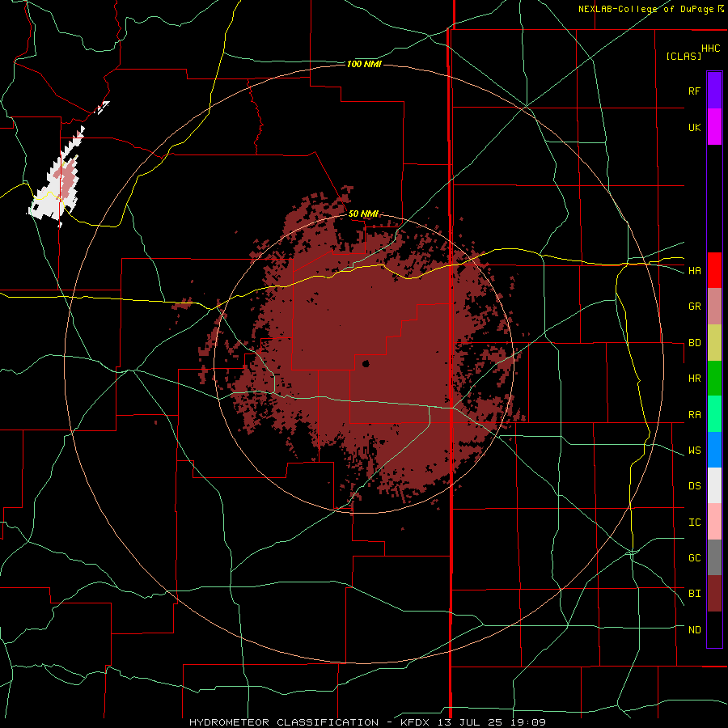Click the DS legend label
Screen dimensions: 728x728
point(695,486)
